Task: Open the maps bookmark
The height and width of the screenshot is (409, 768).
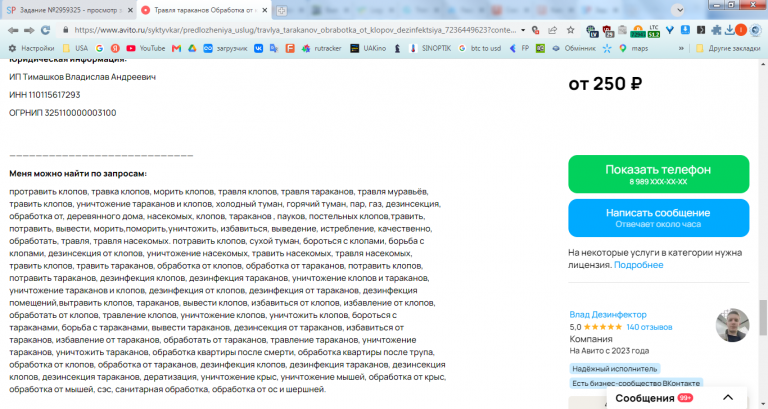Action: click(634, 48)
